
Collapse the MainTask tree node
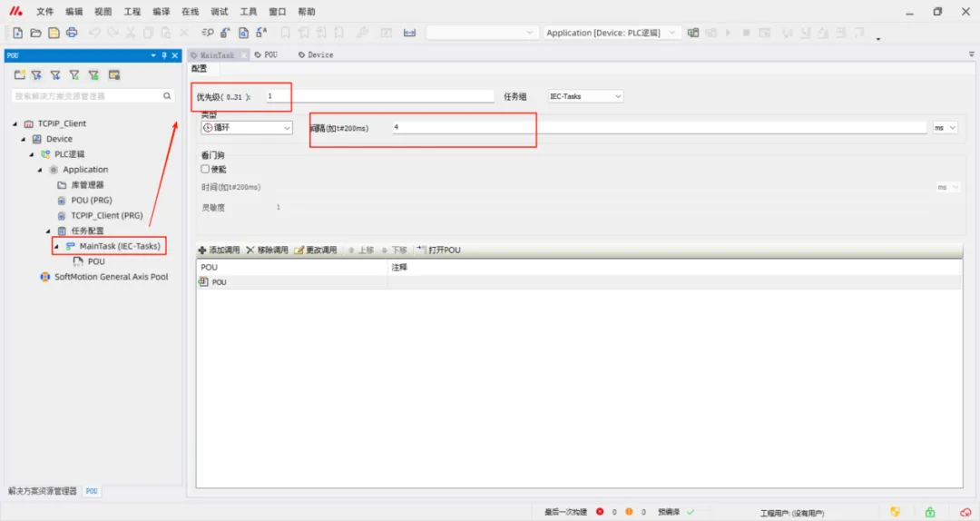tap(57, 246)
